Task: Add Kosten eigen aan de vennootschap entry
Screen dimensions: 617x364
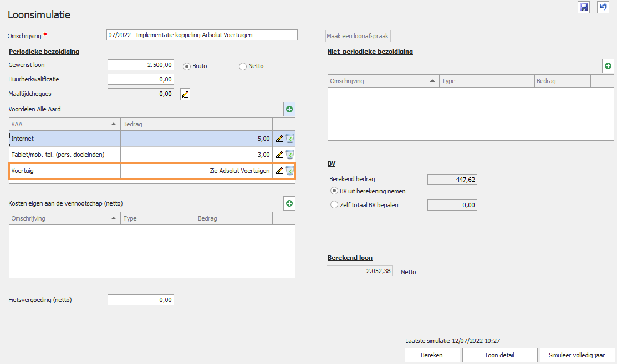Action: (289, 204)
